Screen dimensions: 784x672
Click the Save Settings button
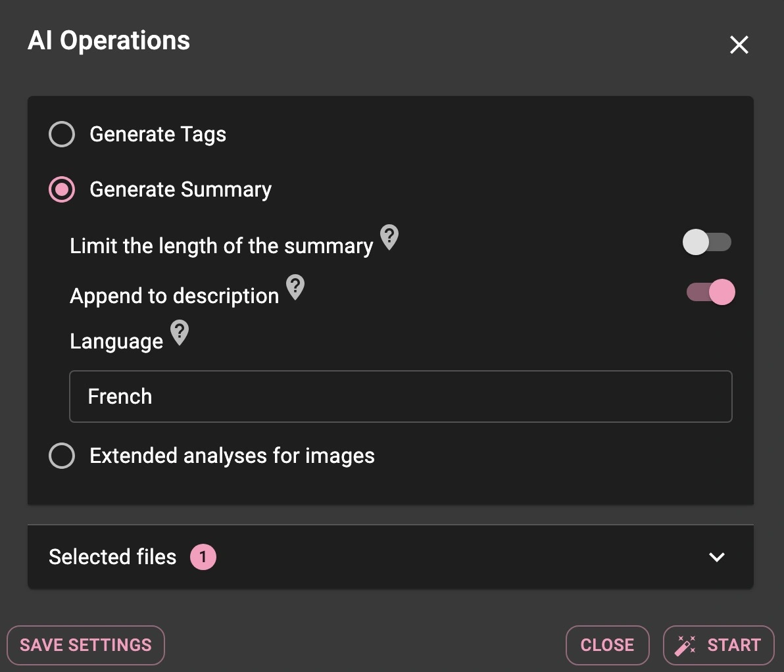coord(86,645)
